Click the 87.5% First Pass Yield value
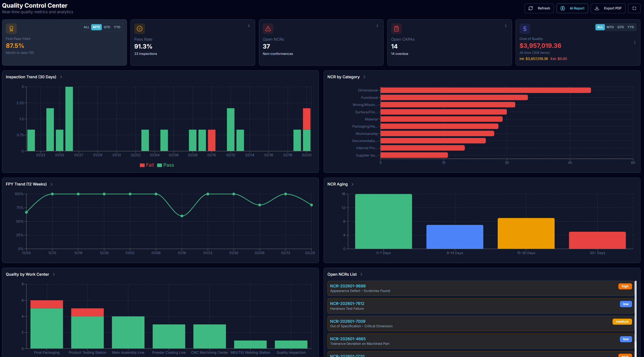The width and height of the screenshot is (644, 357). (x=15, y=46)
